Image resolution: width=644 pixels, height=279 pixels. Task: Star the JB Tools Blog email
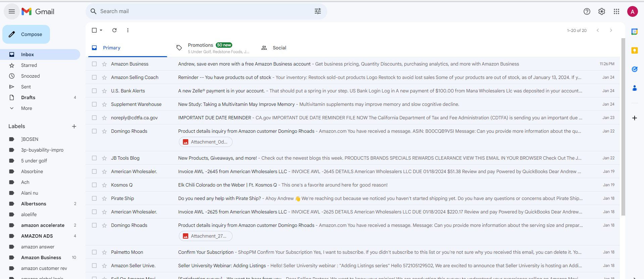click(x=104, y=158)
